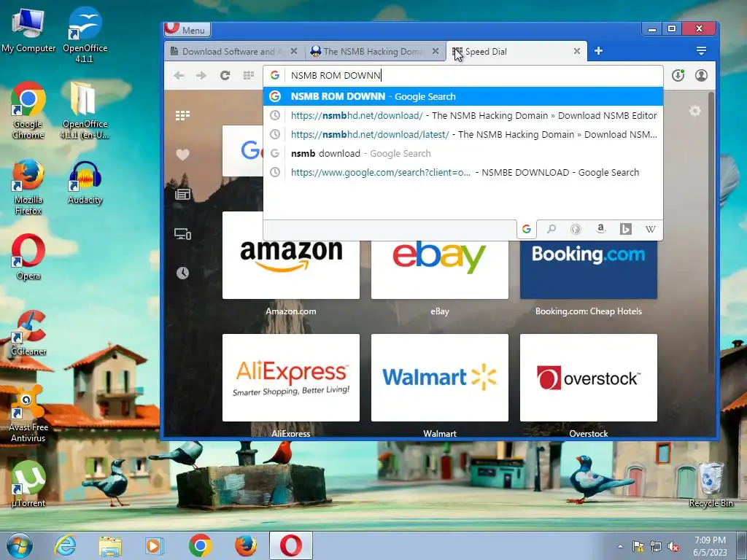Open Bookmarks heart in sidebar
747x560 pixels.
pos(182,155)
